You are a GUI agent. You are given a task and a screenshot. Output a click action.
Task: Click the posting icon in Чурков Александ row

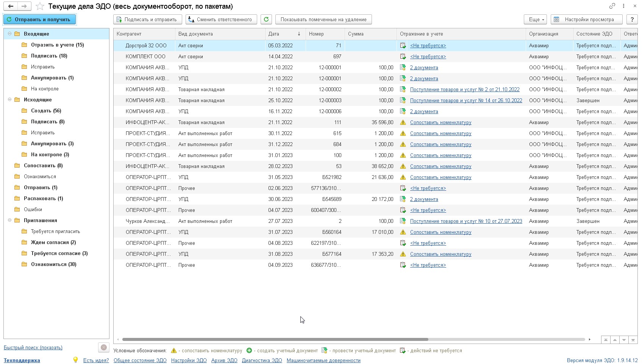click(403, 221)
